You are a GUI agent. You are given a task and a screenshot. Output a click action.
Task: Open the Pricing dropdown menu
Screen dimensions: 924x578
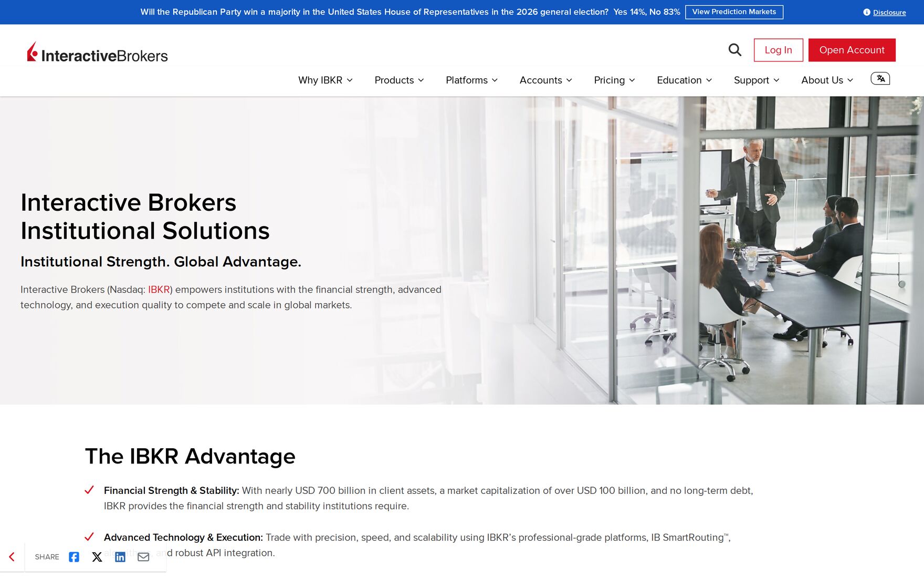coord(615,80)
